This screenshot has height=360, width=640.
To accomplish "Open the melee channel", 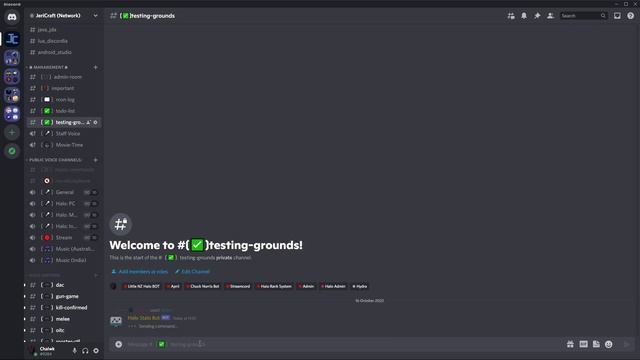I will pyautogui.click(x=64, y=319).
